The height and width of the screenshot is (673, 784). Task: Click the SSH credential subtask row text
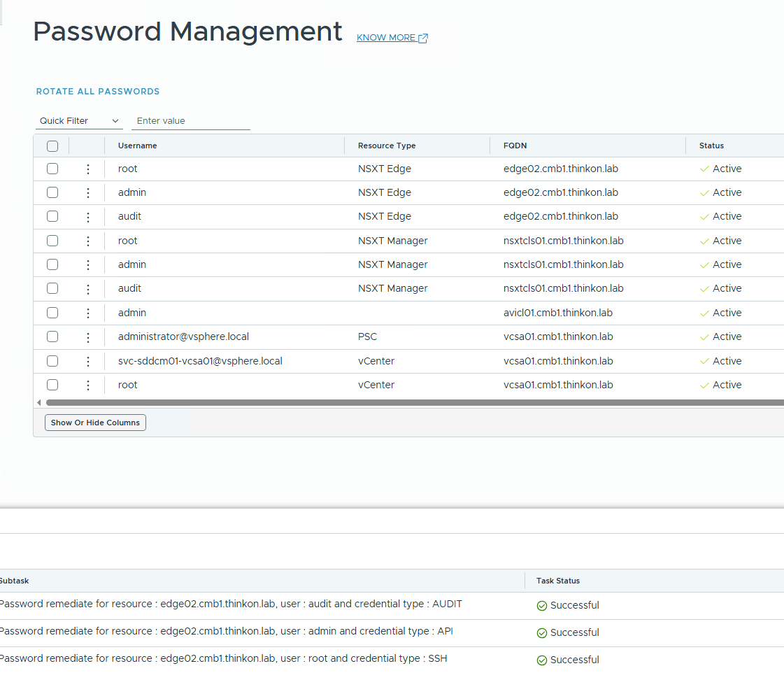click(x=224, y=658)
